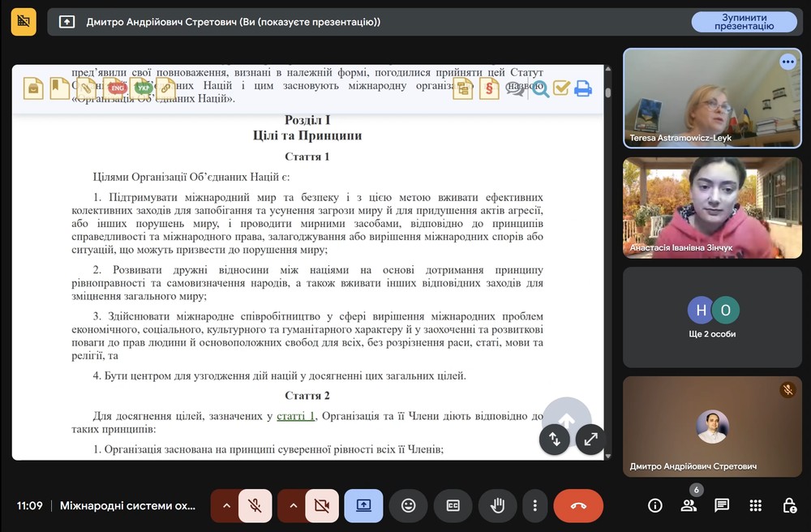811x532 pixels.
Task: Switch document to ENG language version
Action: [117, 88]
